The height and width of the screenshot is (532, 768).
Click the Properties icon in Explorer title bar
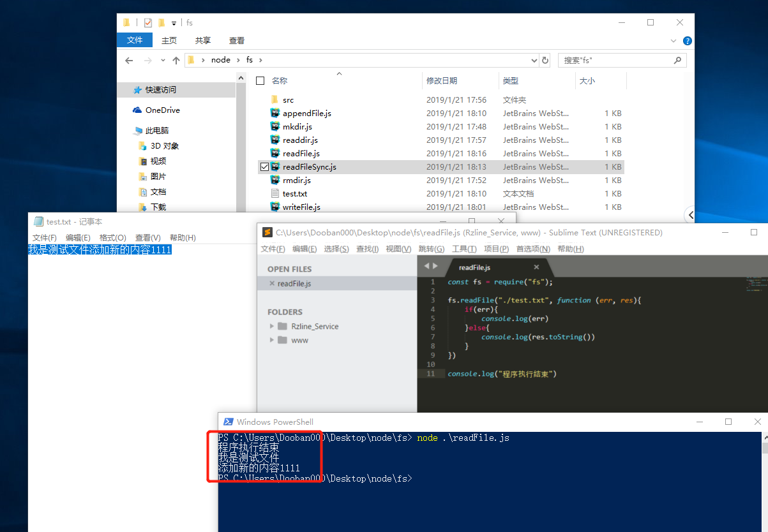148,23
